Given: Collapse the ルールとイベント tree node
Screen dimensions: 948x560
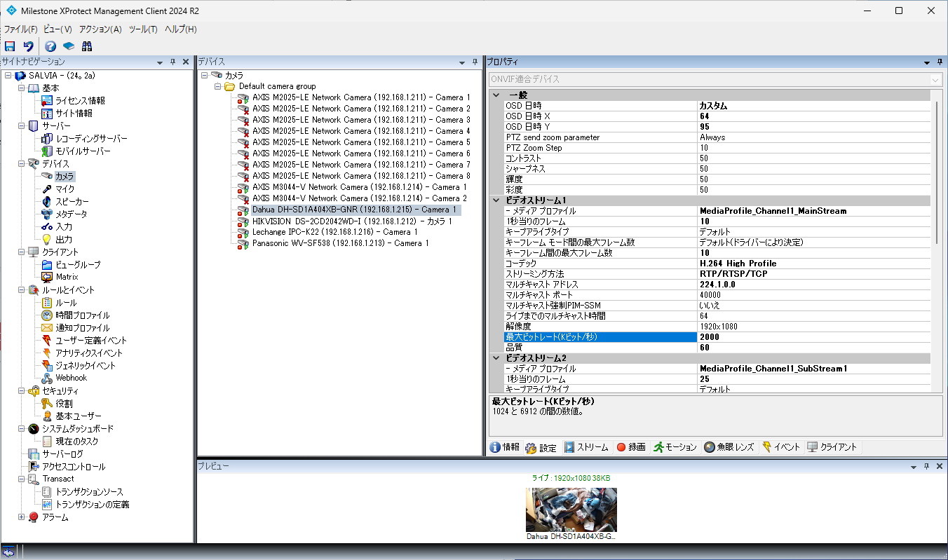Looking at the screenshot, I should tap(21, 290).
